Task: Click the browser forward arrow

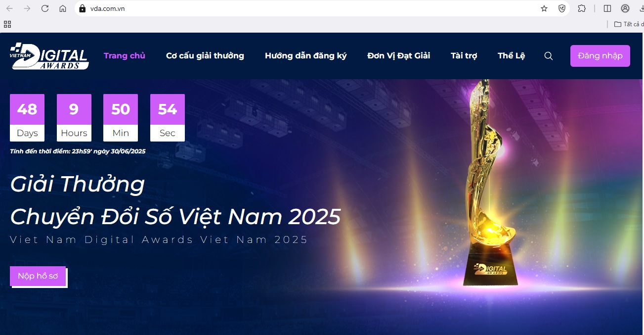Action: pos(27,8)
